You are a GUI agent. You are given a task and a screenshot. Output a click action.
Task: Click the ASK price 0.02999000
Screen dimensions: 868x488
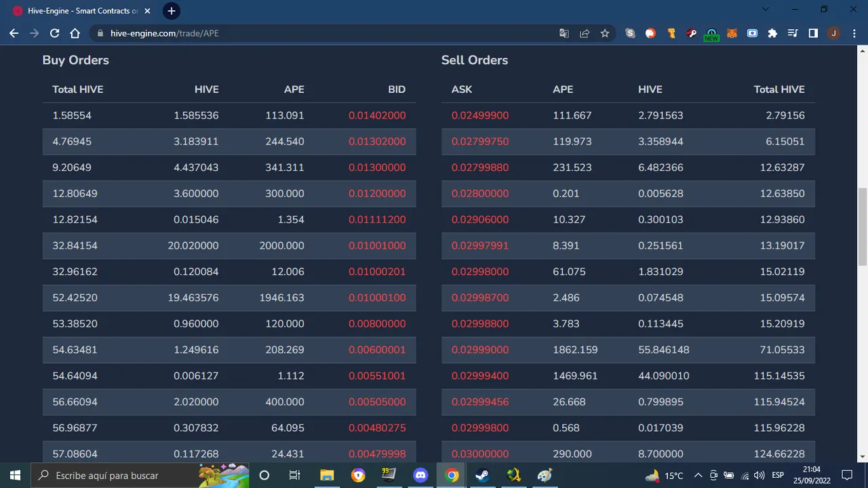(480, 350)
